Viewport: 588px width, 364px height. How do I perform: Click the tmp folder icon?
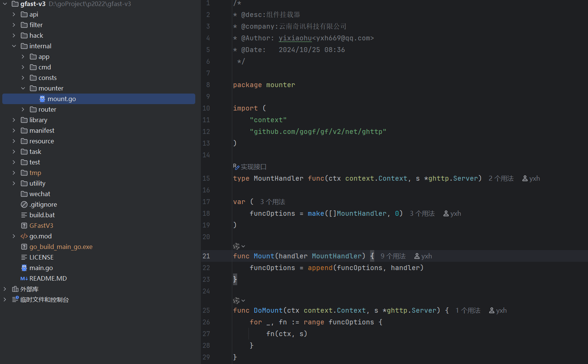click(x=24, y=173)
